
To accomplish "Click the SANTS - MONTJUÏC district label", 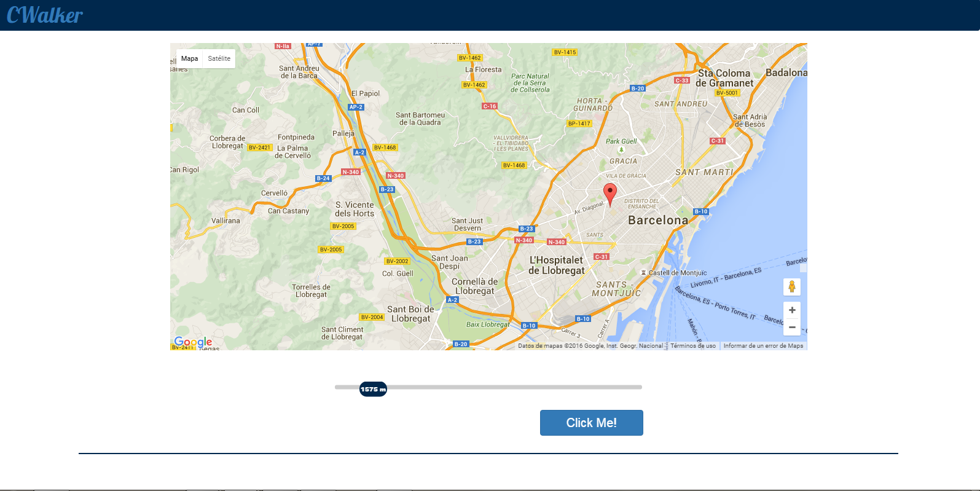I will [616, 289].
